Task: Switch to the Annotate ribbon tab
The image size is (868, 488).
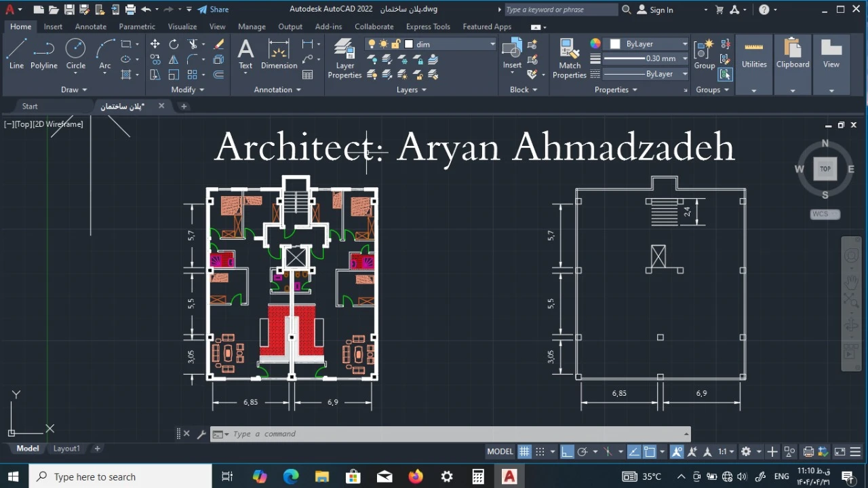Action: point(90,26)
